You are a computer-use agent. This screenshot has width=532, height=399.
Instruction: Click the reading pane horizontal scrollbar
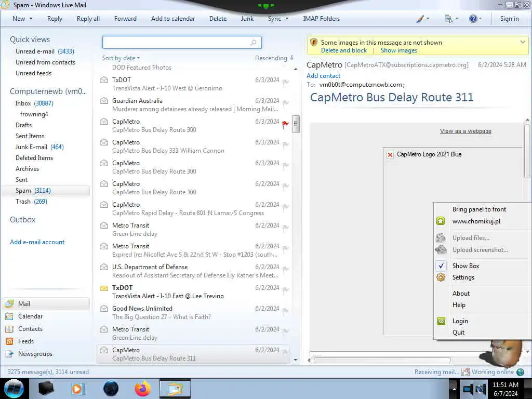coord(382,361)
